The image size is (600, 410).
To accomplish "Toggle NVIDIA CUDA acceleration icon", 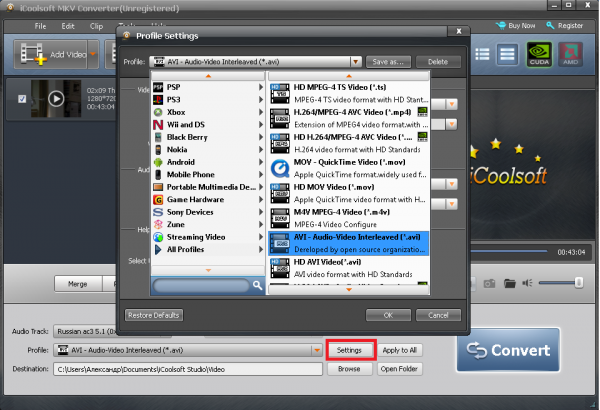I will coord(539,54).
